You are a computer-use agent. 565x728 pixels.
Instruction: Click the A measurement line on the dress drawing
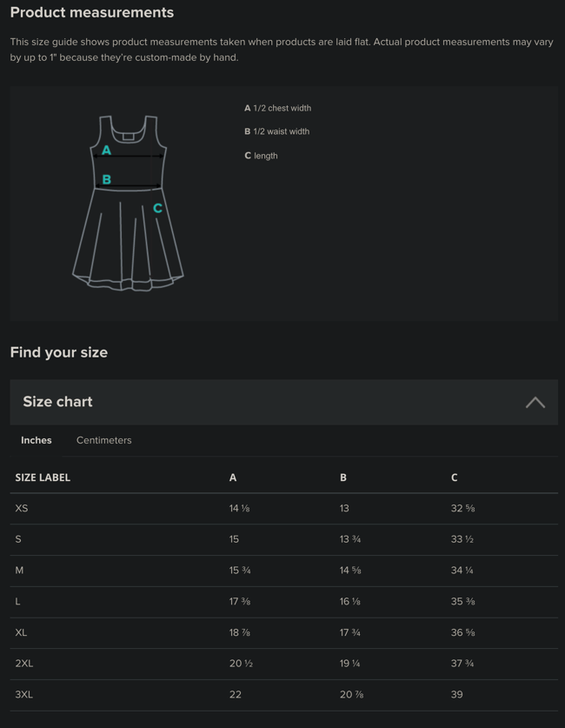point(129,157)
